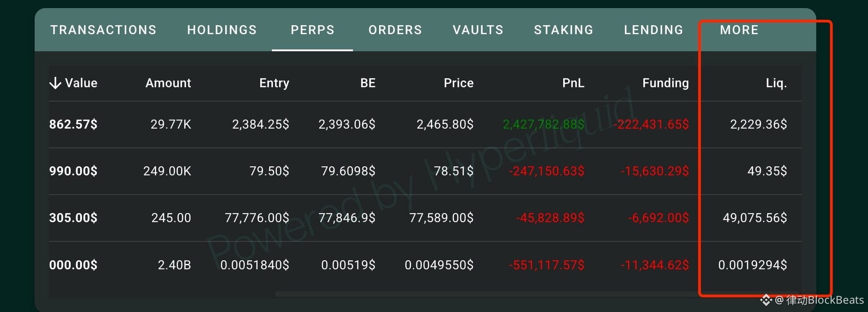This screenshot has width=868, height=312.
Task: Open the TRANSACTIONS tab
Action: coord(103,30)
